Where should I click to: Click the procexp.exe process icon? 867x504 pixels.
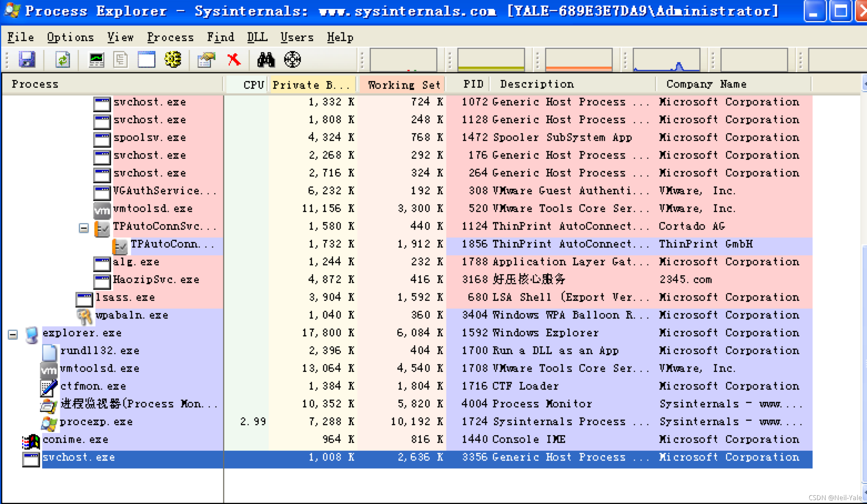click(49, 423)
